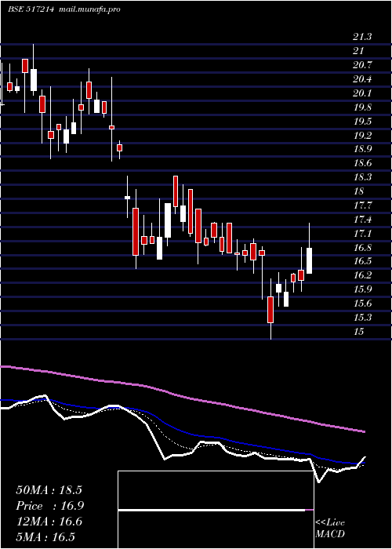Click the 18 price axis label
392x549 pixels.
tap(358, 191)
